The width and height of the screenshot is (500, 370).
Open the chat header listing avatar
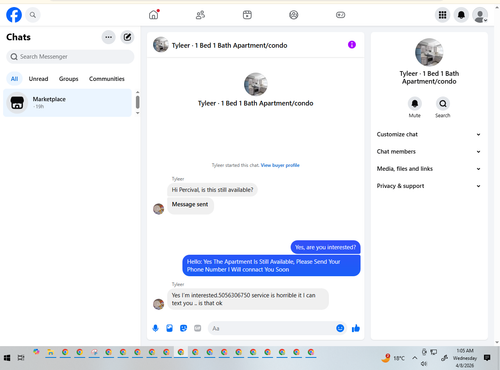click(161, 45)
